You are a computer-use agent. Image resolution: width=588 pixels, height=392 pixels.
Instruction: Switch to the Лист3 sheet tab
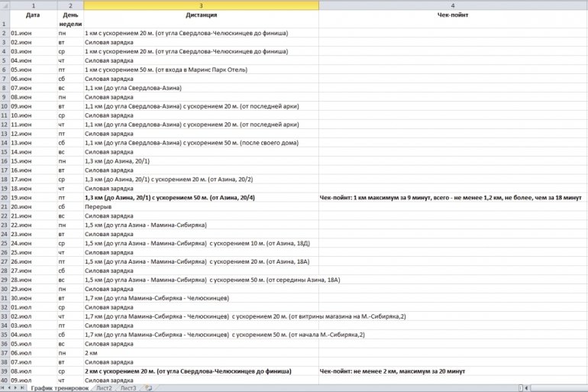click(127, 388)
